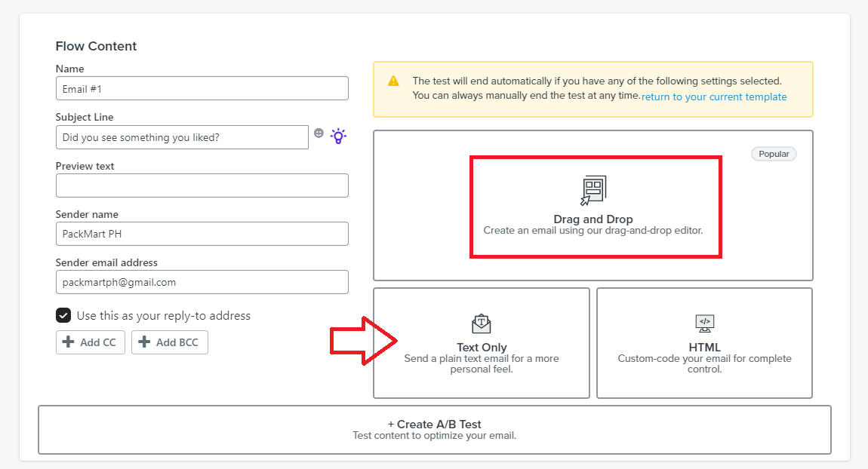Click the Add BCC button
The width and height of the screenshot is (868, 469).
[x=169, y=342]
